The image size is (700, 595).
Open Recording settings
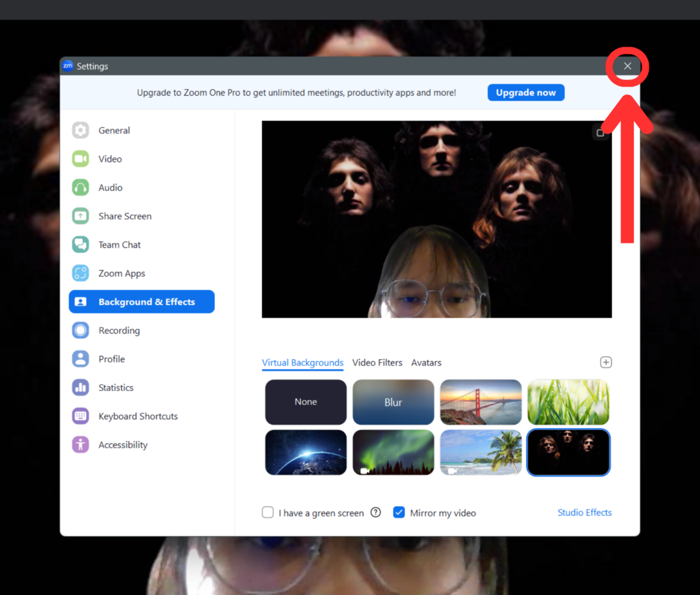coord(119,330)
